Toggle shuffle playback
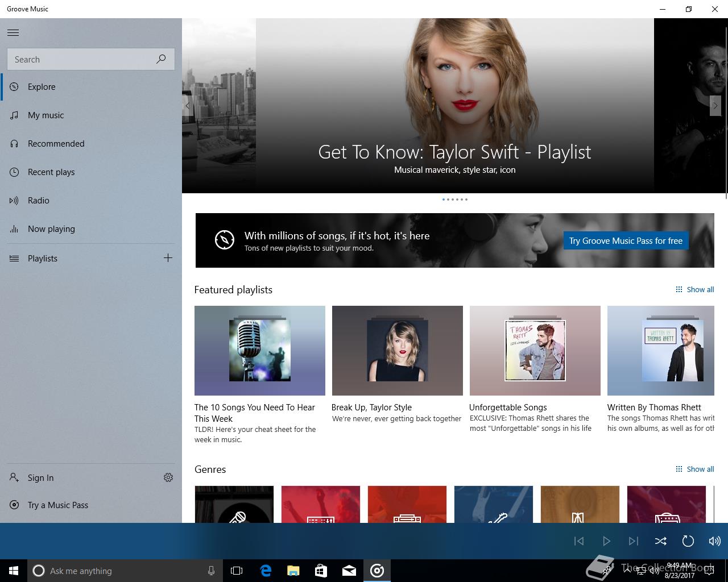This screenshot has width=728, height=582. [660, 541]
